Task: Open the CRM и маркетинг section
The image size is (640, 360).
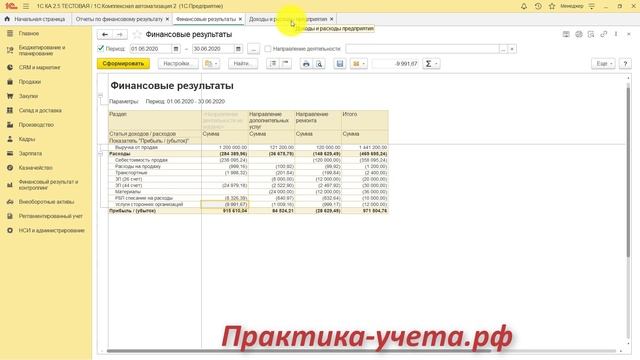Action: point(39,67)
